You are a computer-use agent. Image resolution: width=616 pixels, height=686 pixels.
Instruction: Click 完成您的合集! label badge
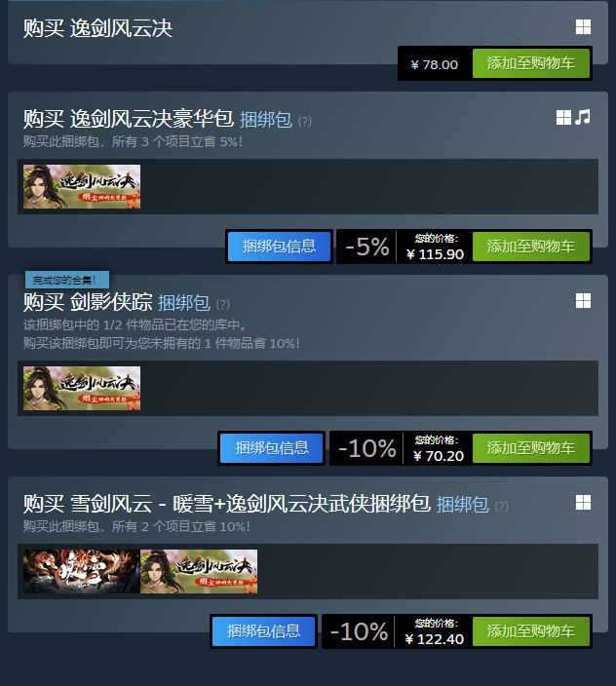tap(67, 280)
